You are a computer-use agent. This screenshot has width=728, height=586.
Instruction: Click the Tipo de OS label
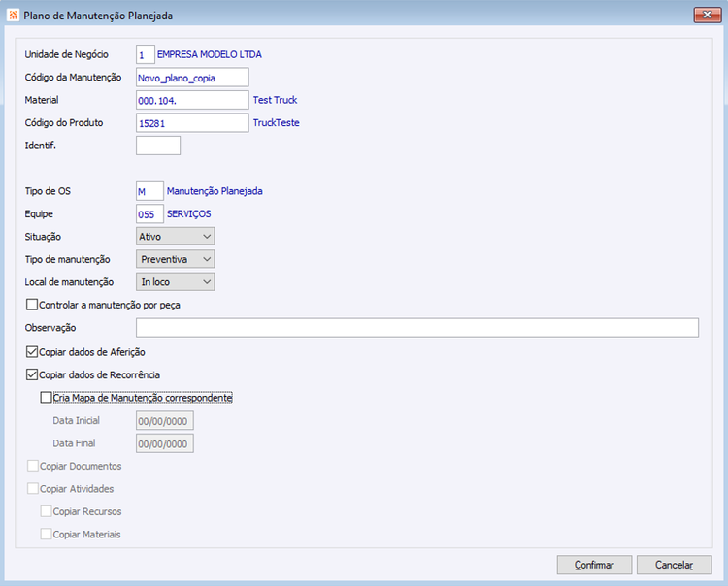click(x=48, y=191)
